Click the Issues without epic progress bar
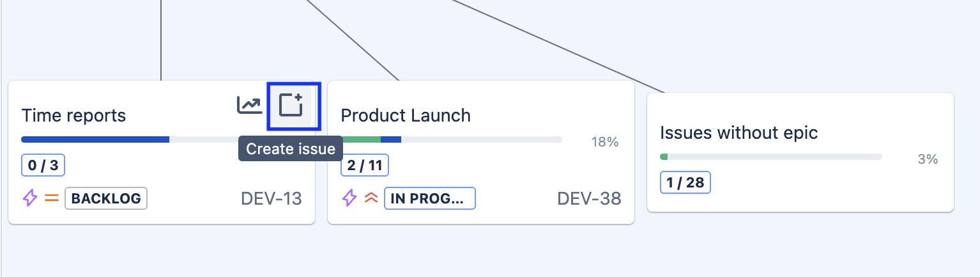The image size is (980, 277). (771, 156)
